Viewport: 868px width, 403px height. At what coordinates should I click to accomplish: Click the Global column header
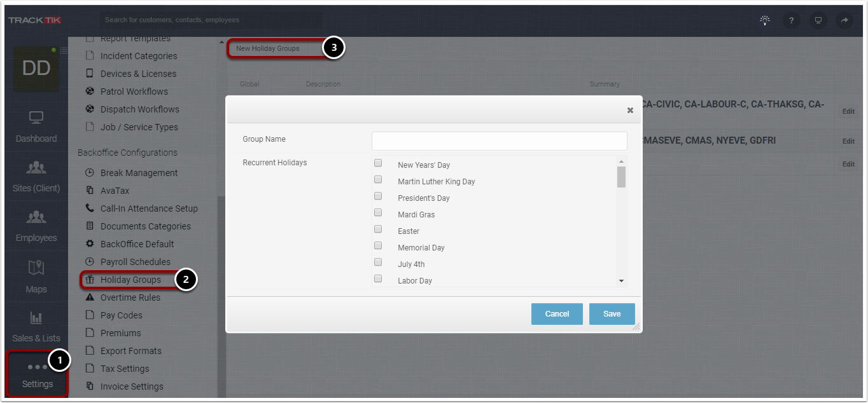click(x=249, y=84)
